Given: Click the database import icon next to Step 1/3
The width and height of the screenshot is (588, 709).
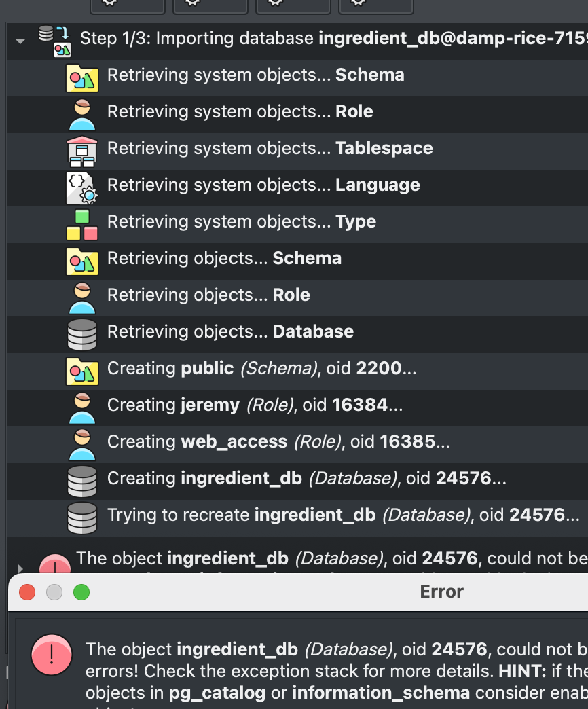Looking at the screenshot, I should [52, 39].
